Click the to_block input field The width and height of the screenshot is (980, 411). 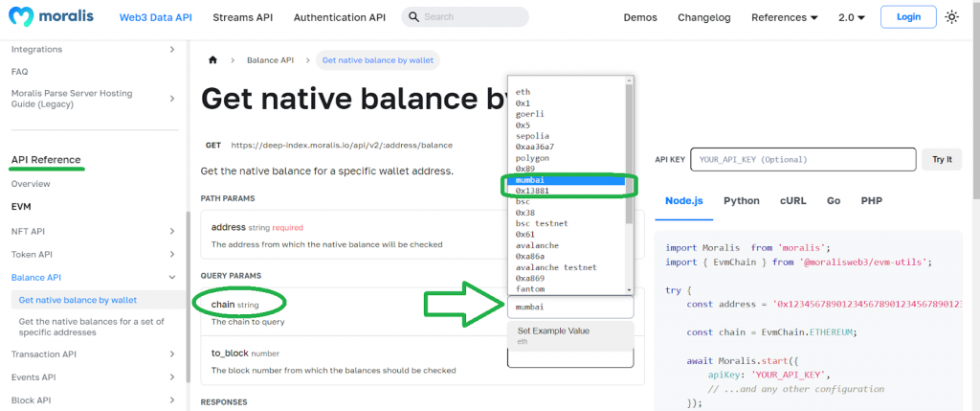coord(570,359)
